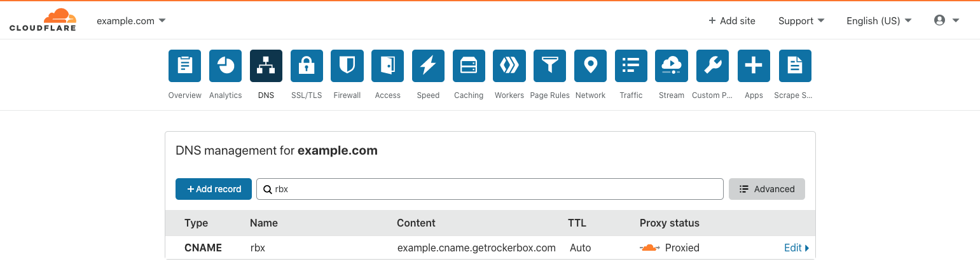Open the Support dropdown menu
Viewport: 980px width, 266px height.
point(801,21)
